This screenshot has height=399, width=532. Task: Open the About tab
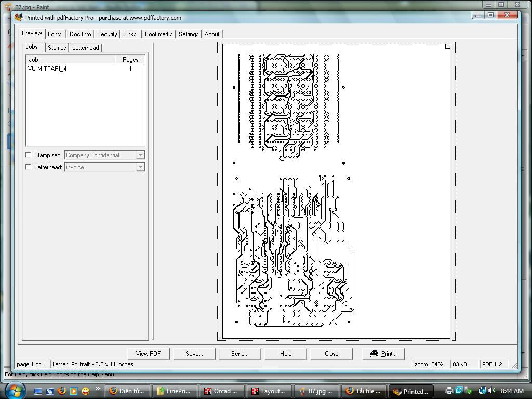click(x=212, y=34)
